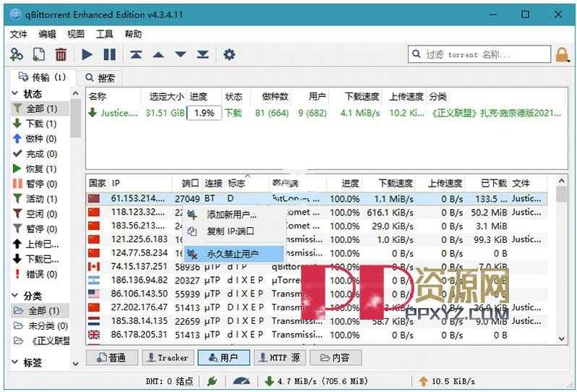The height and width of the screenshot is (392, 577).
Task: Sort torrents by 进度 column header
Action: [x=204, y=97]
